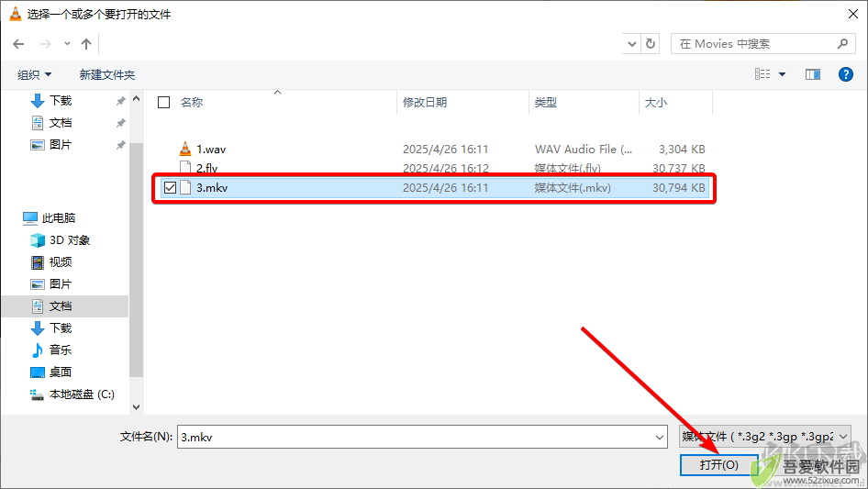Image resolution: width=868 pixels, height=489 pixels.
Task: Click the VLC cone icon of 1.wav
Action: coord(185,149)
